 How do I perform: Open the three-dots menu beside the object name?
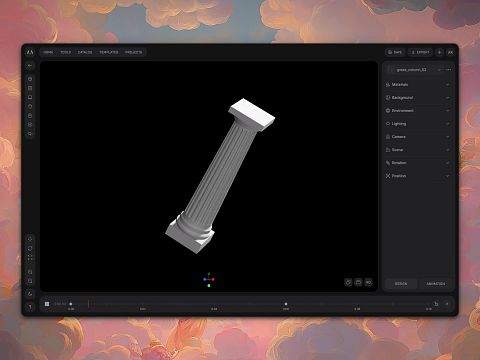pyautogui.click(x=449, y=70)
